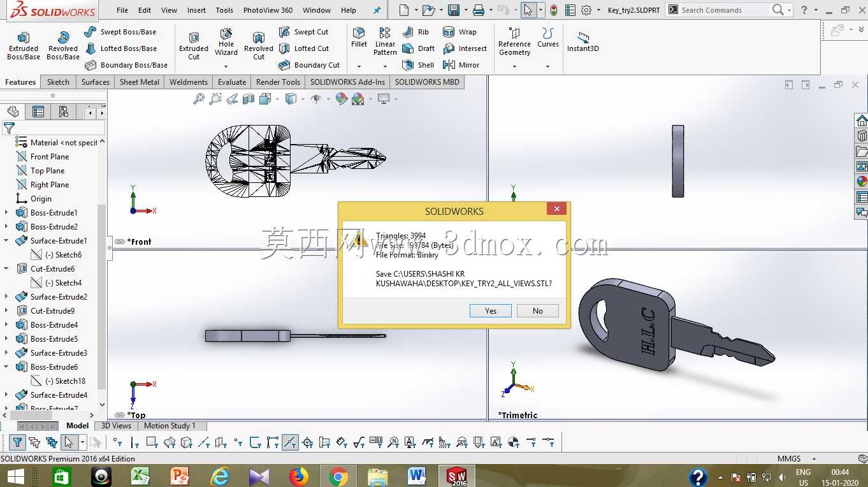
Task: Select Cut-Extrude9 in the feature tree
Action: [45, 311]
